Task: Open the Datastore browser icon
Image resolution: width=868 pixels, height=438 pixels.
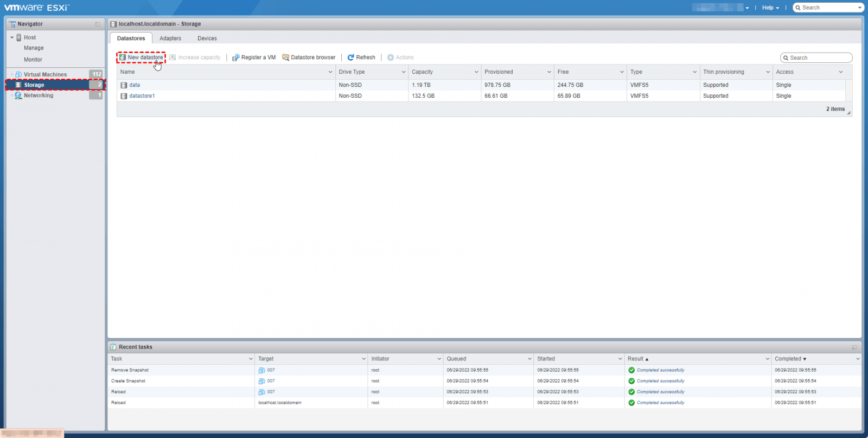Action: [286, 58]
